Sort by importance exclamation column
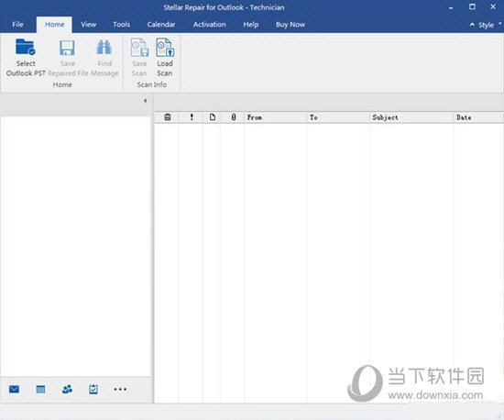Viewport: 504px width, 420px height. click(192, 117)
